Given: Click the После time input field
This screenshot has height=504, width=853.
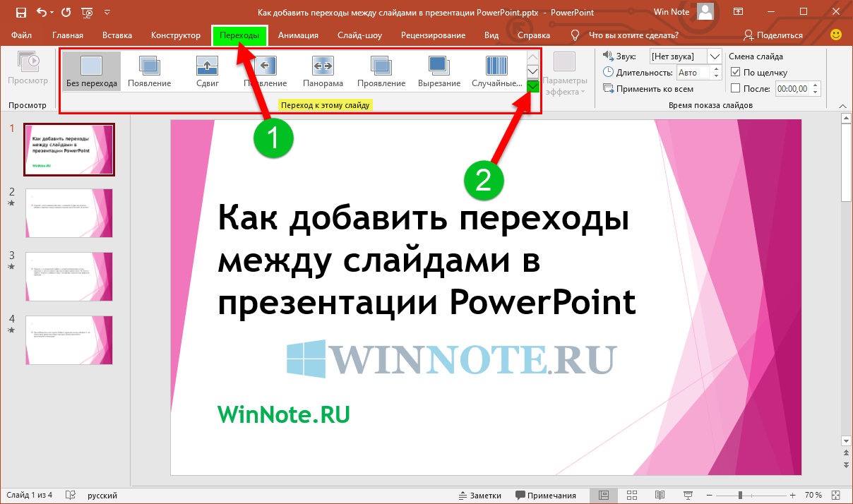Looking at the screenshot, I should click(x=792, y=88).
